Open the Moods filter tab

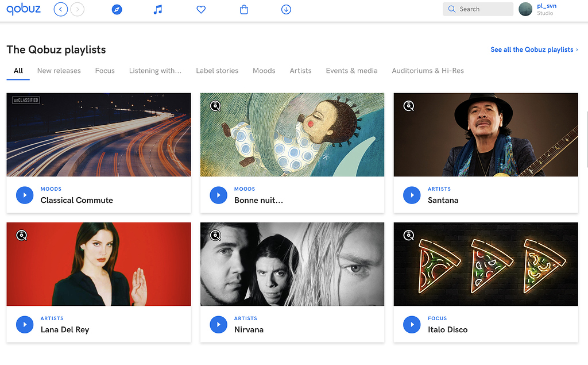tap(264, 71)
